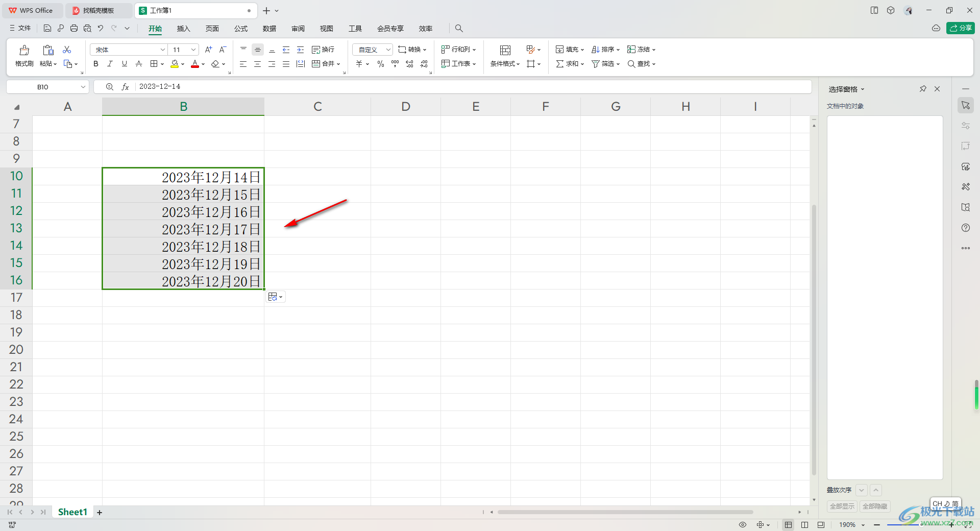Click the Paste (粘贴) clipboard icon
Screen dimensions: 980x531
pyautogui.click(x=48, y=50)
